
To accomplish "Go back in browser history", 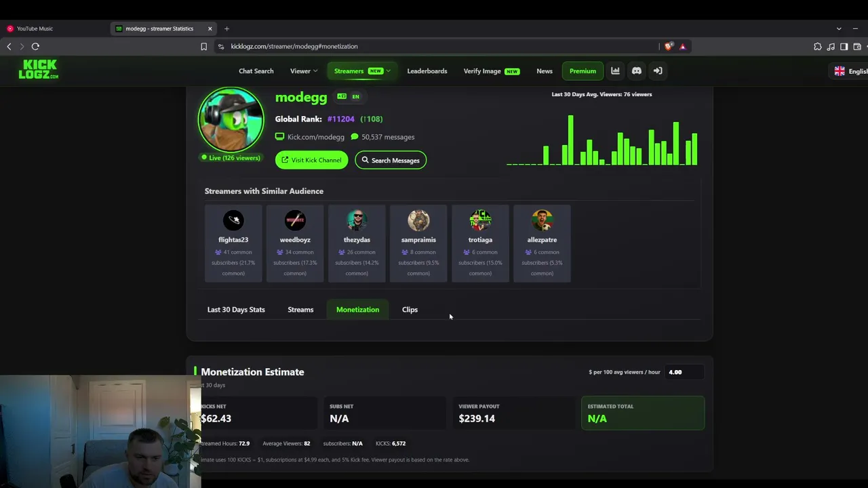I will click(9, 46).
